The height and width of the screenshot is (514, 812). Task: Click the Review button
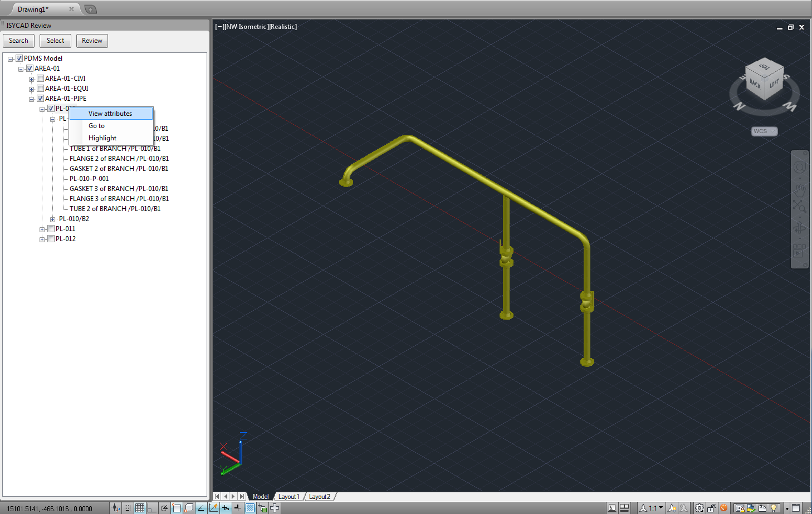pyautogui.click(x=92, y=41)
